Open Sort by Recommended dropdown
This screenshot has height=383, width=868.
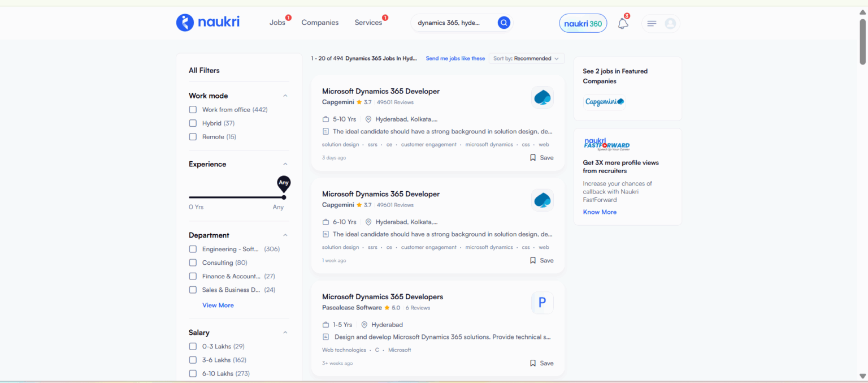pyautogui.click(x=526, y=58)
